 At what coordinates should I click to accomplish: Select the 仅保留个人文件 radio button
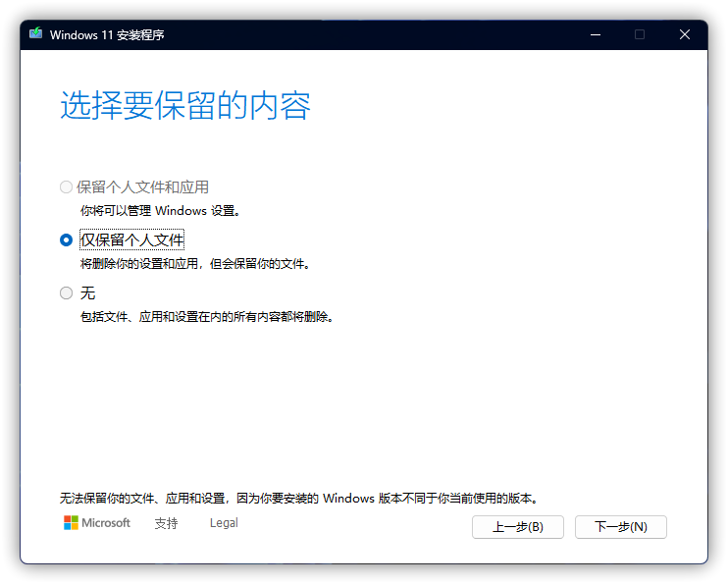click(66, 239)
